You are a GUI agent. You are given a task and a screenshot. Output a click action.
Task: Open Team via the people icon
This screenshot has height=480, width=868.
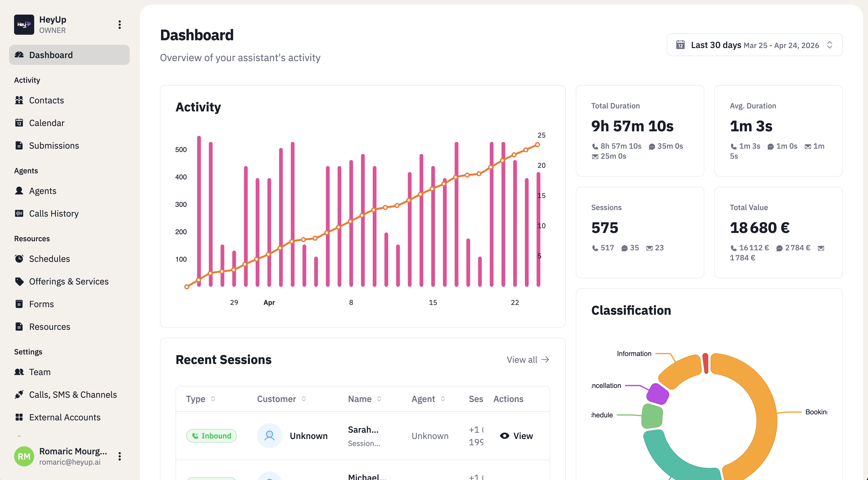(19, 372)
